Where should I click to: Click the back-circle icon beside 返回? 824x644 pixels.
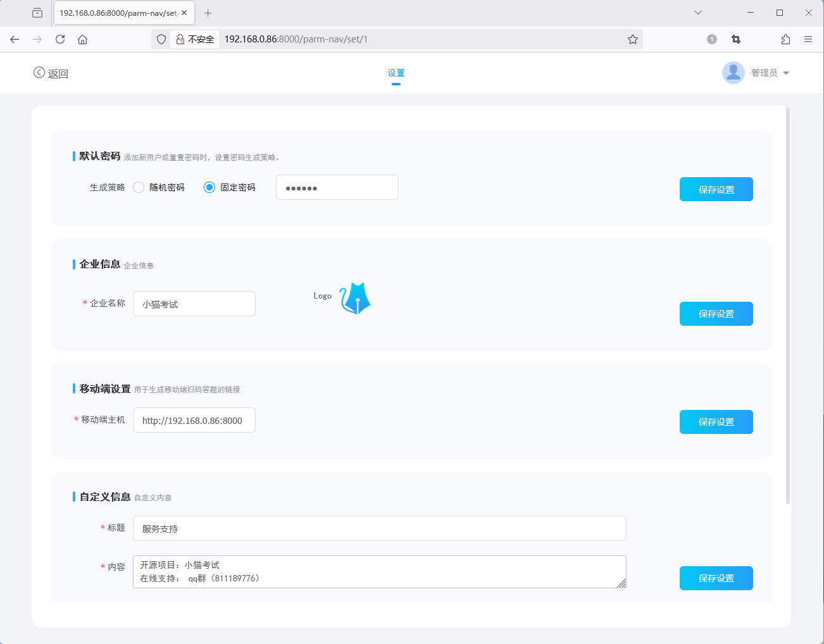coord(38,72)
